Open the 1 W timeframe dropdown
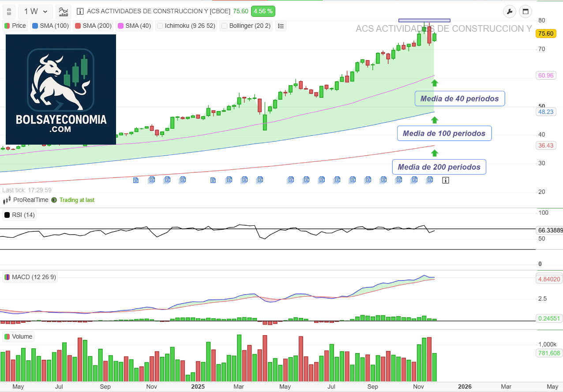 [36, 11]
